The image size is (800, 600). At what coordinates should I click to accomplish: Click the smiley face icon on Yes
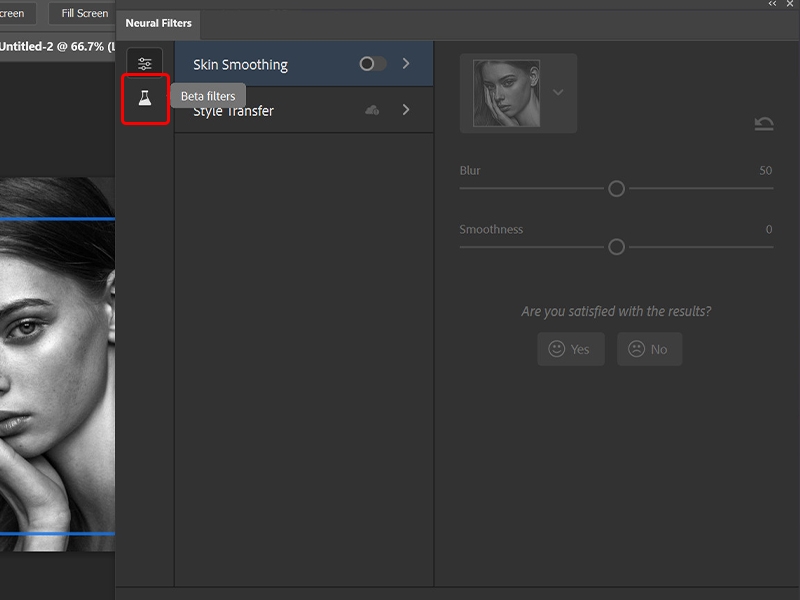tap(556, 349)
